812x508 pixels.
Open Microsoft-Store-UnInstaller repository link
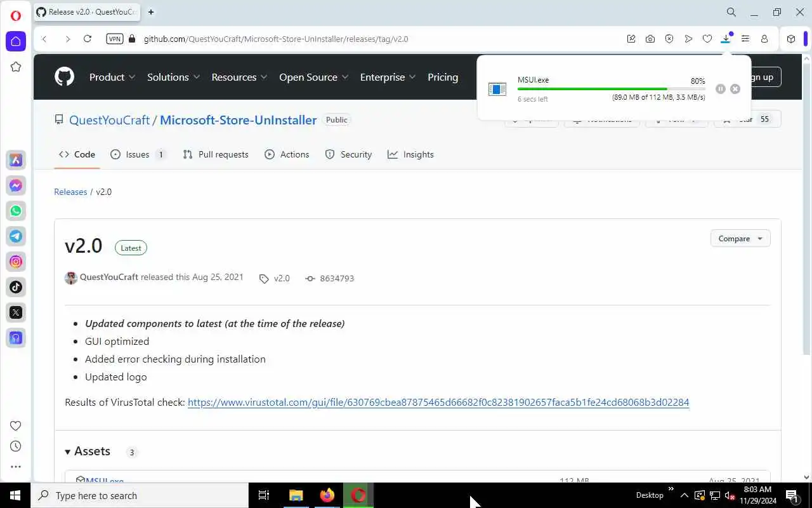pyautogui.click(x=238, y=120)
